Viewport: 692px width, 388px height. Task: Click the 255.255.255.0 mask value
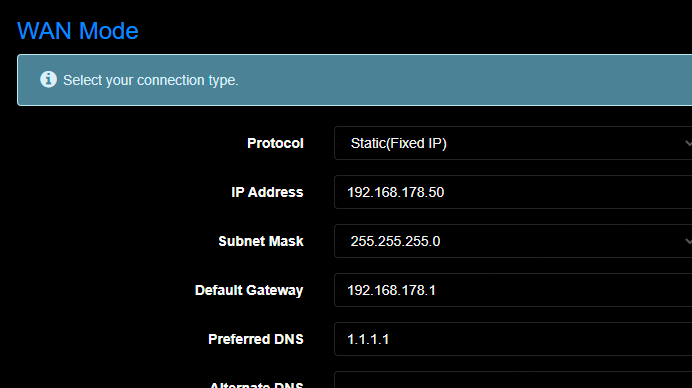tap(395, 241)
